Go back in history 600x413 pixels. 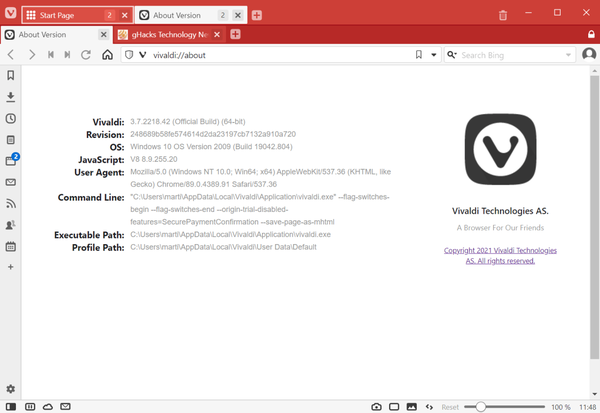click(x=11, y=55)
